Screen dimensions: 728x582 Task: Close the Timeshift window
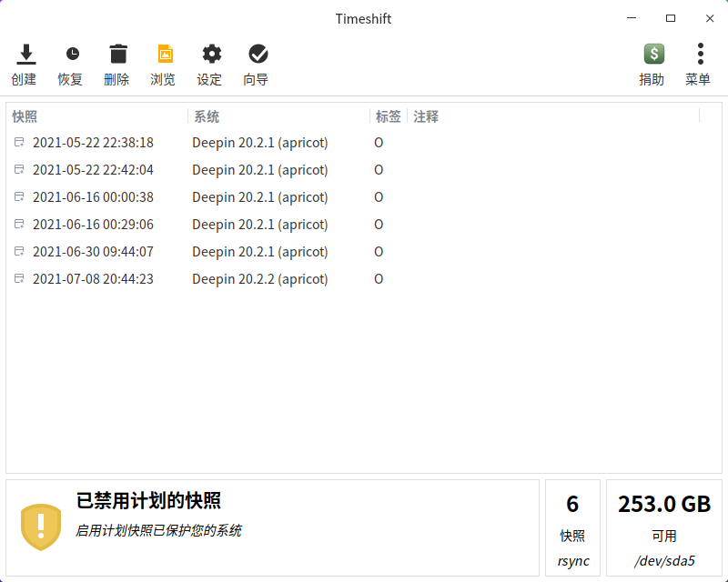click(x=710, y=18)
